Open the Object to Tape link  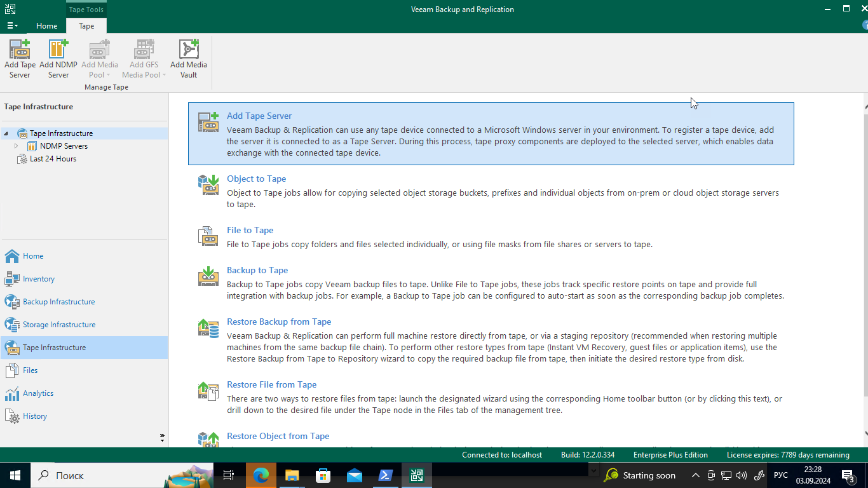(256, 179)
